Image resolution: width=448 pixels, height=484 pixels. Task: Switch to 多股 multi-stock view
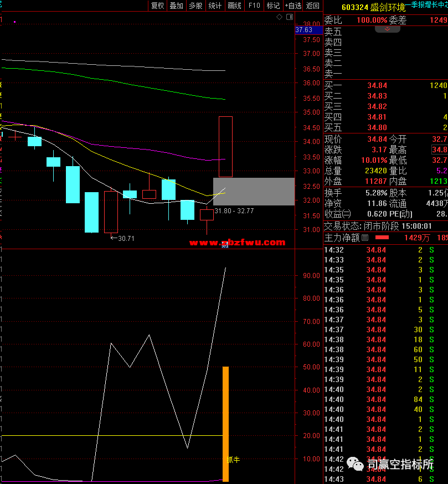[x=195, y=6]
